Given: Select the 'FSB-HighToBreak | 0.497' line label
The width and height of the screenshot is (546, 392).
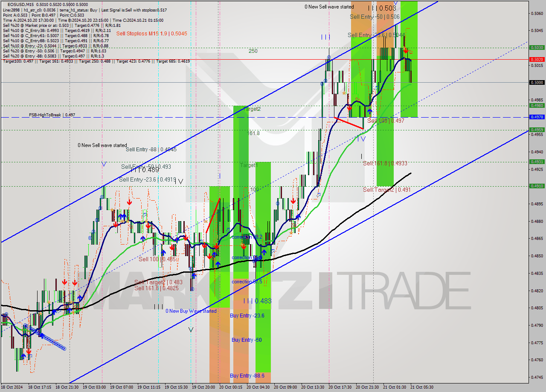Looking at the screenshot, I should point(52,115).
